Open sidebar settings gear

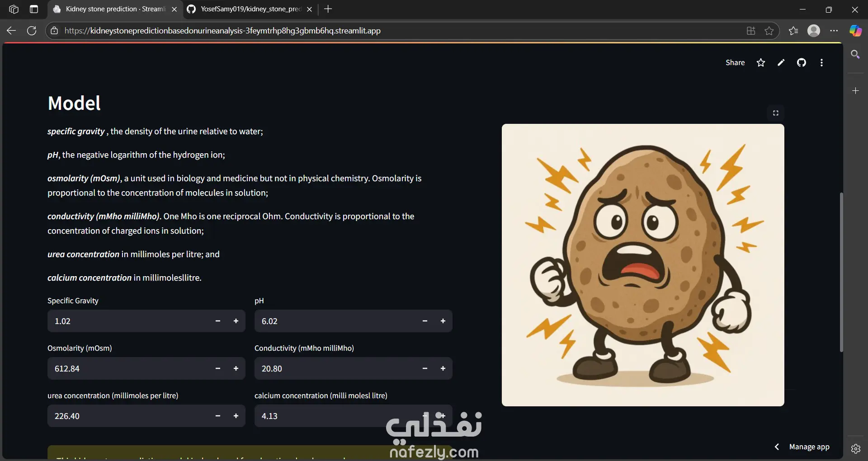[855, 449]
